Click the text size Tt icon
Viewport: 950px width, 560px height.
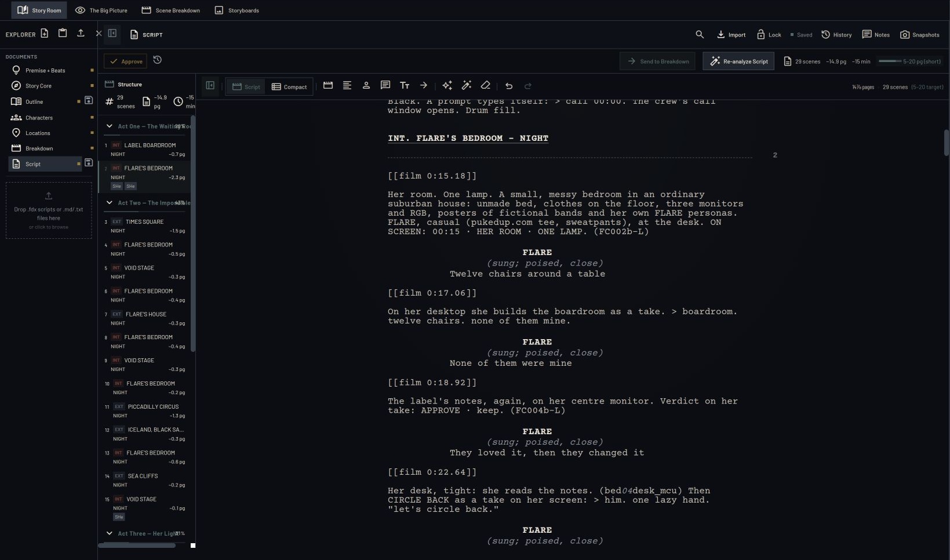tap(405, 85)
